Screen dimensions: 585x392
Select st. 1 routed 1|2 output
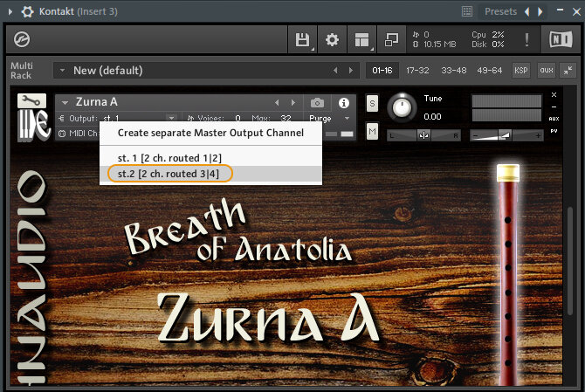click(x=210, y=158)
